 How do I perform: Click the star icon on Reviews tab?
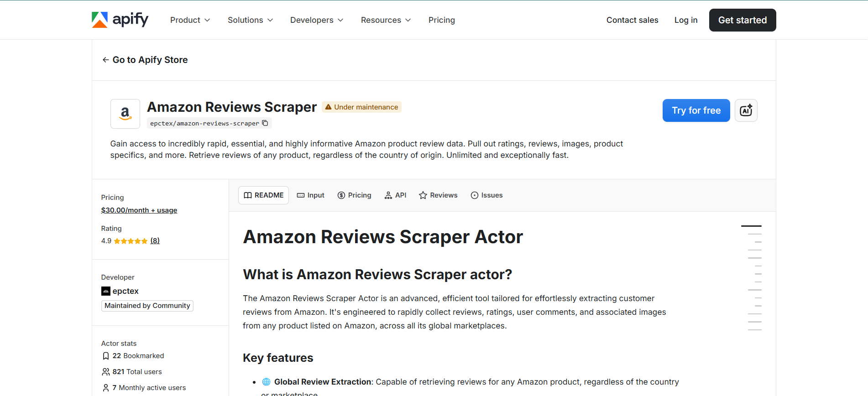pos(423,195)
